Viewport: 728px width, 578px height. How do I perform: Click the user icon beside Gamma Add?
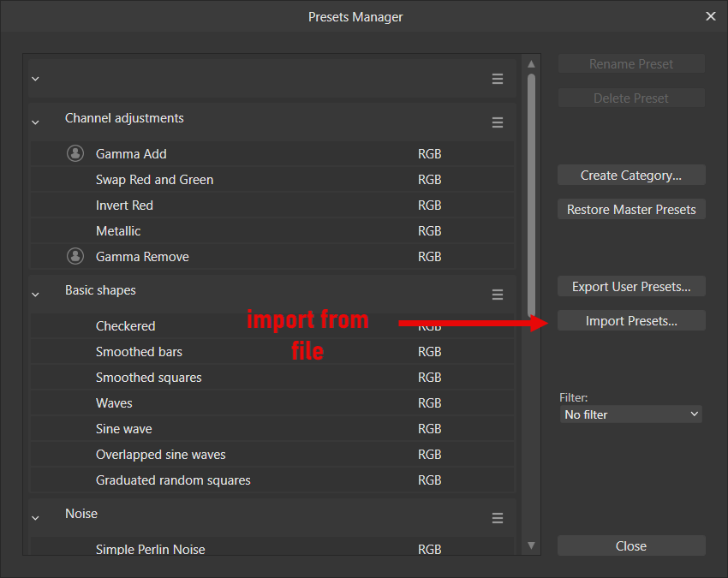[75, 154]
